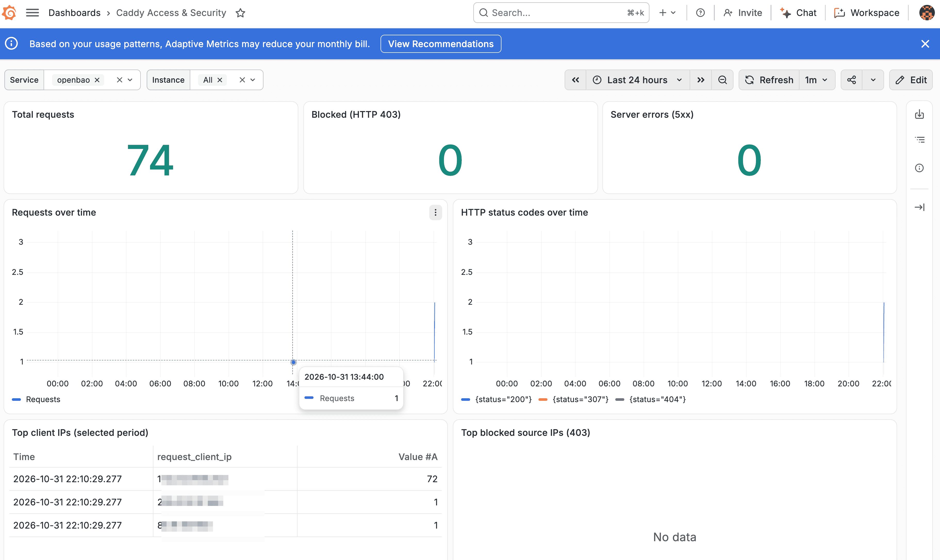
Task: Collapse the right sidebar with arrow icon
Action: click(919, 207)
